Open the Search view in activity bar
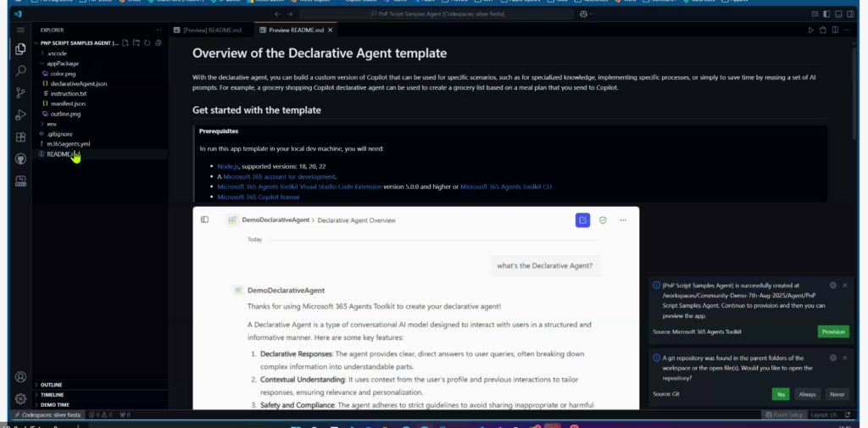Viewport: 868px width, 428px height. pyautogui.click(x=20, y=71)
